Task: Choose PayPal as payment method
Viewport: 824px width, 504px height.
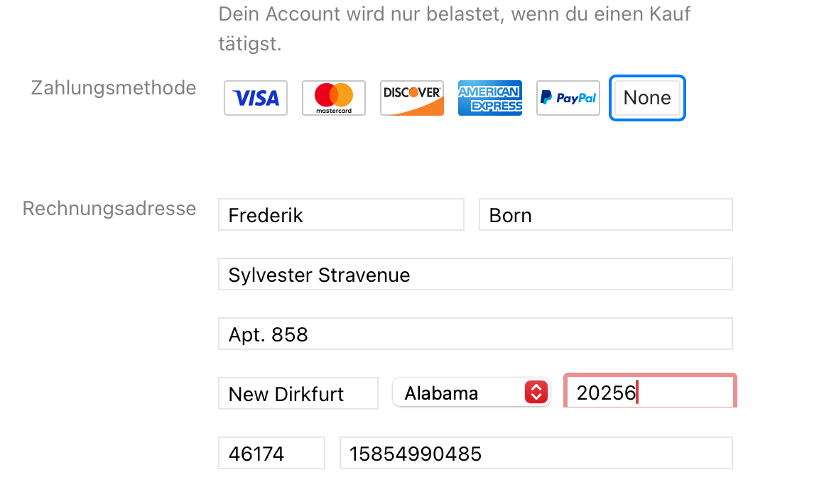Action: click(568, 98)
